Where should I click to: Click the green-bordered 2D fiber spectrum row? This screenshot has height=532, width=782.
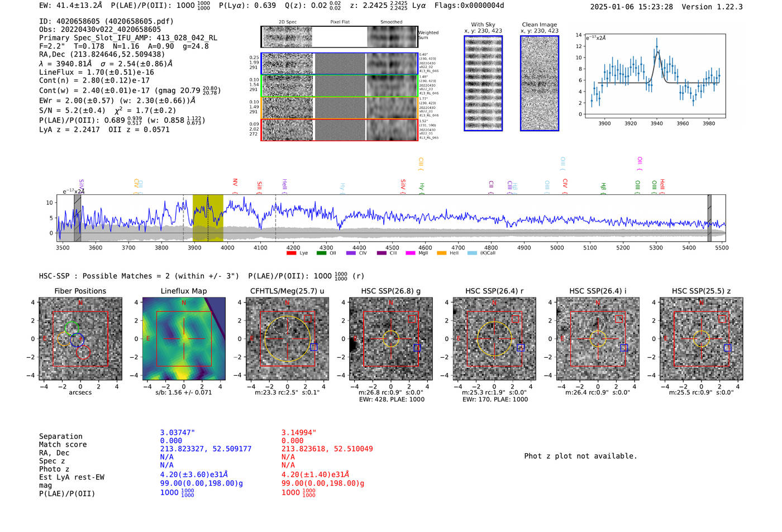[x=339, y=86]
